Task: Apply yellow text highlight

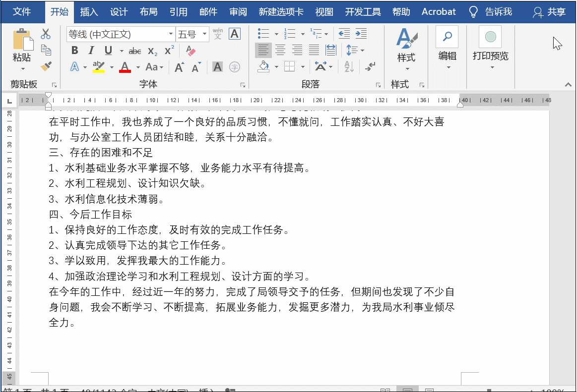Action: (x=98, y=66)
